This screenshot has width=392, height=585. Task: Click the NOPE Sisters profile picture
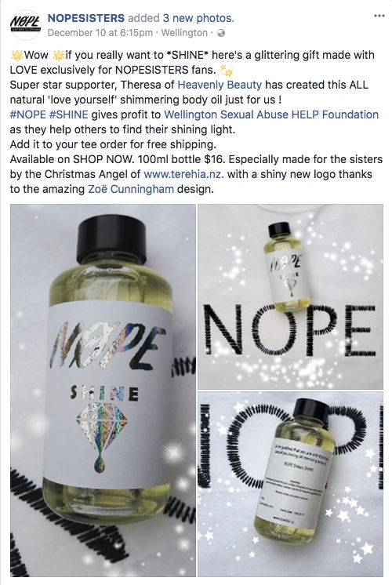[x=25, y=25]
